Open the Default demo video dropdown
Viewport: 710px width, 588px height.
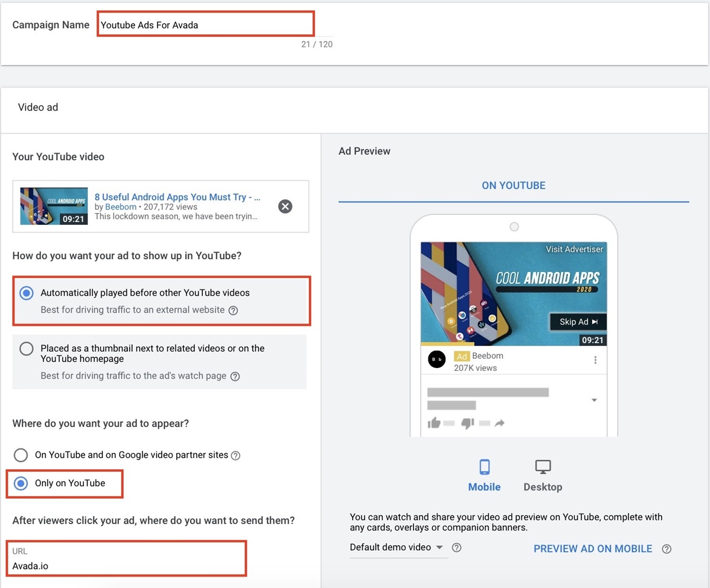click(396, 547)
